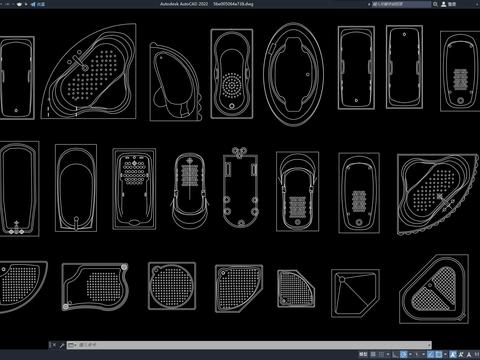Open the user sign-in account icon
The height and width of the screenshot is (360, 480).
tap(444, 4)
